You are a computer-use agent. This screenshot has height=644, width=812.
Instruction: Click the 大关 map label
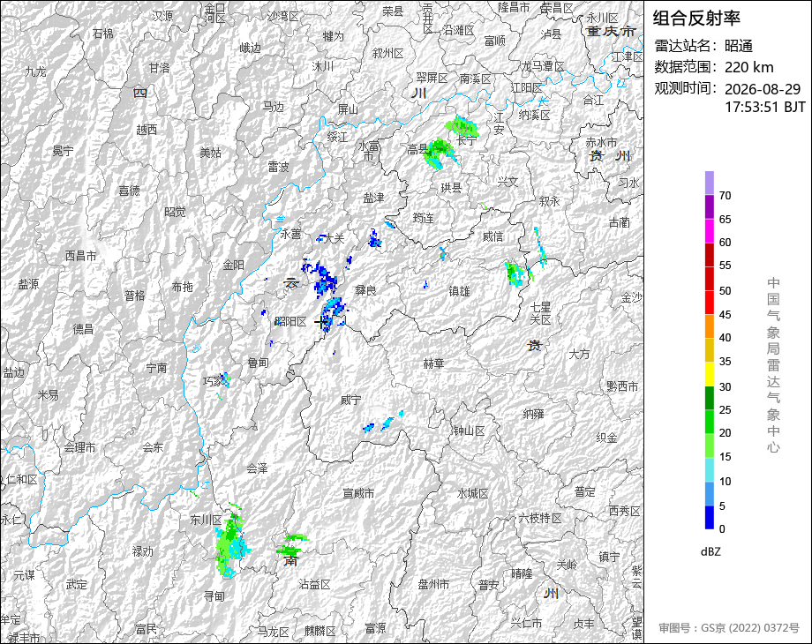[334, 238]
